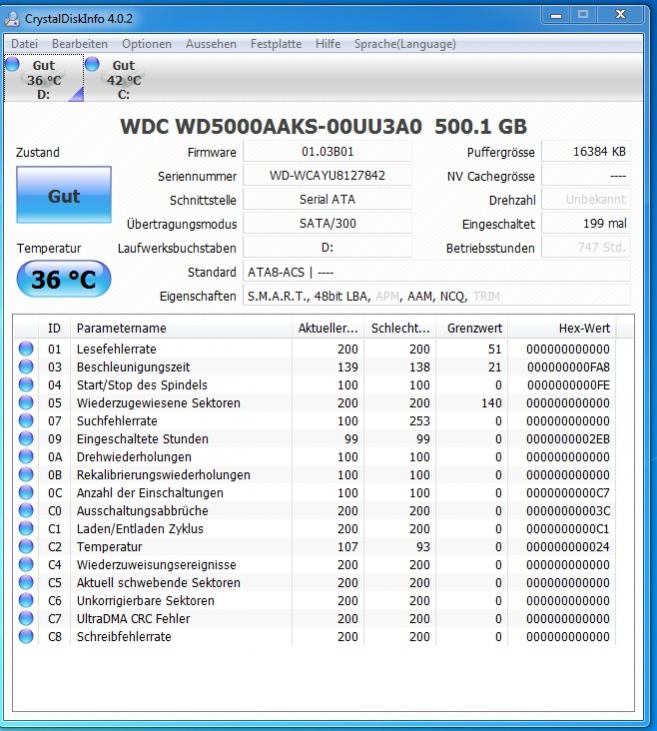Click the Parametername column header
Screen dimensions: 657x731
coord(181,328)
